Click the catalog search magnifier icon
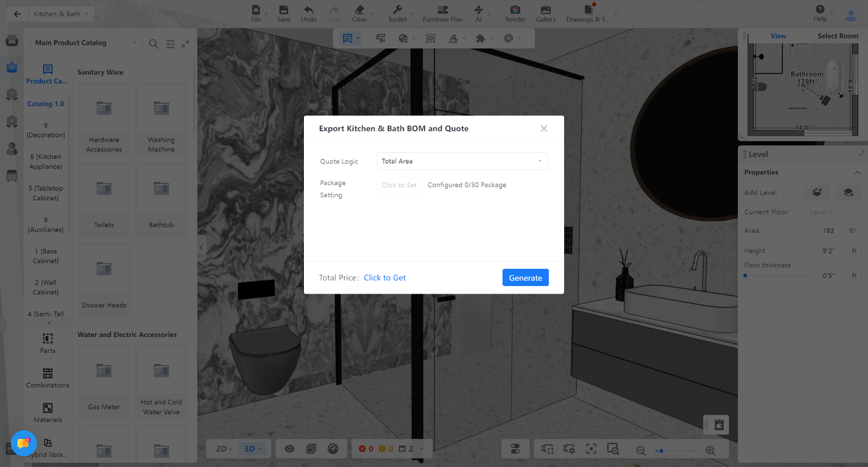 coord(154,44)
